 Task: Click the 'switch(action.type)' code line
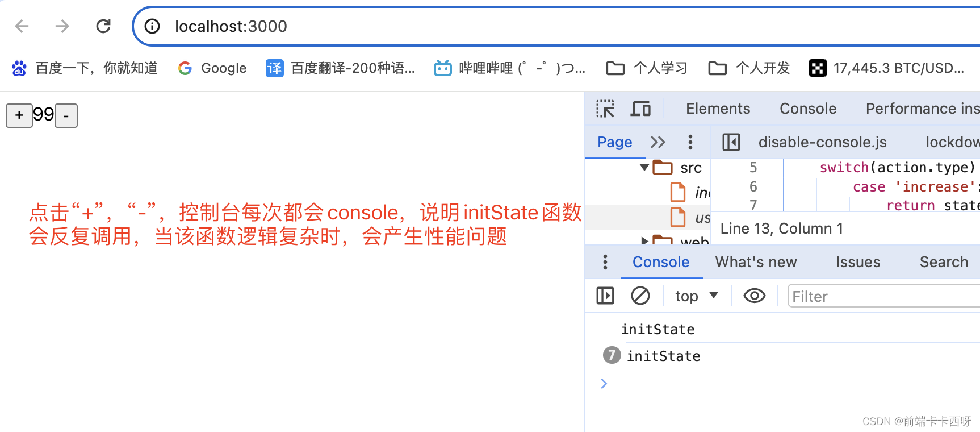click(897, 168)
